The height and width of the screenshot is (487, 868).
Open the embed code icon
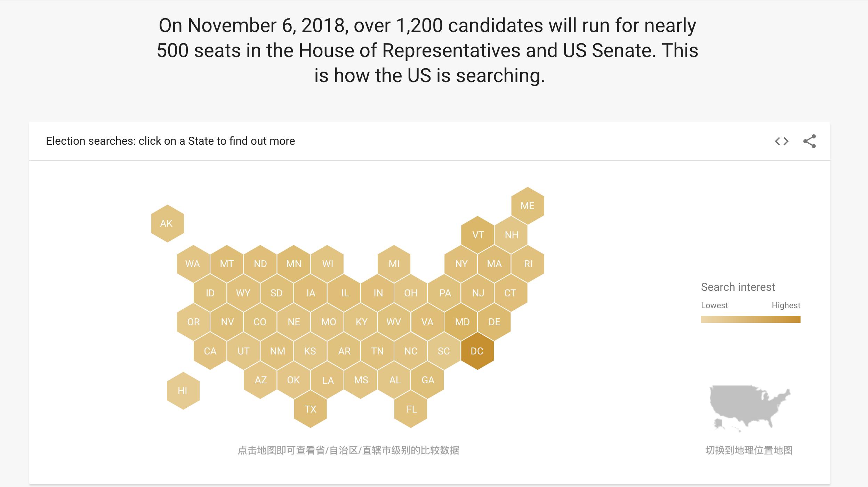[782, 141]
